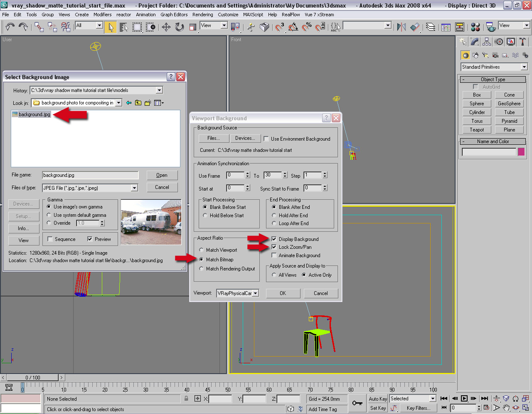Click the Teapot primitive button
The height and width of the screenshot is (414, 532).
pos(476,129)
